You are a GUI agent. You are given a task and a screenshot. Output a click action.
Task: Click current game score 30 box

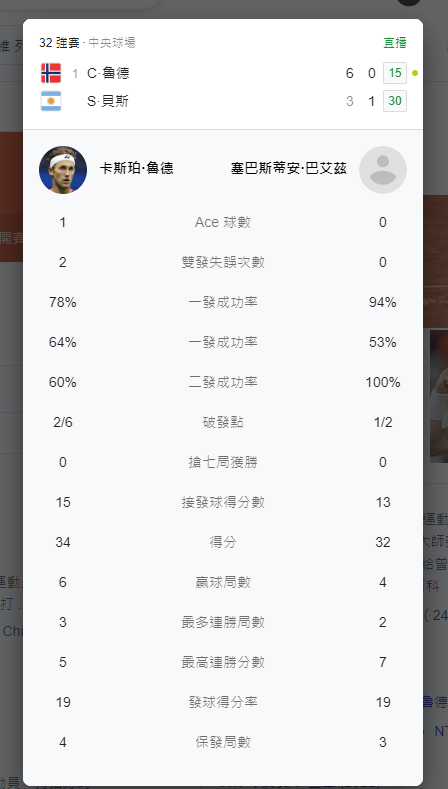coord(395,101)
